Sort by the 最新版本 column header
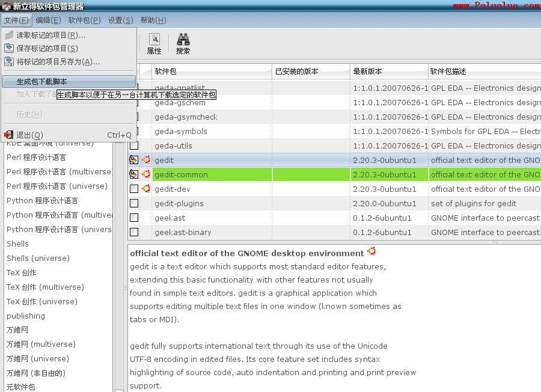This screenshot has width=541, height=392. pos(389,72)
